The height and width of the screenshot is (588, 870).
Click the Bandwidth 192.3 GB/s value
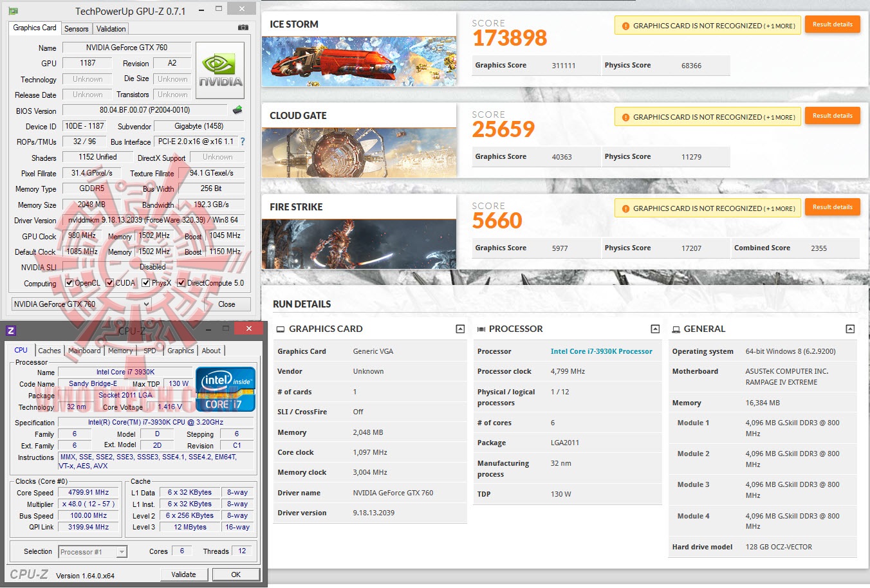tap(211, 205)
